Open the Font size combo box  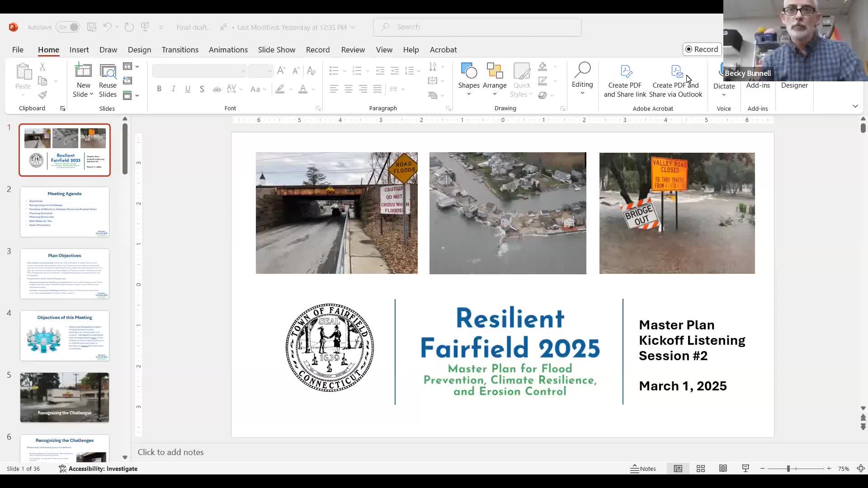point(260,71)
